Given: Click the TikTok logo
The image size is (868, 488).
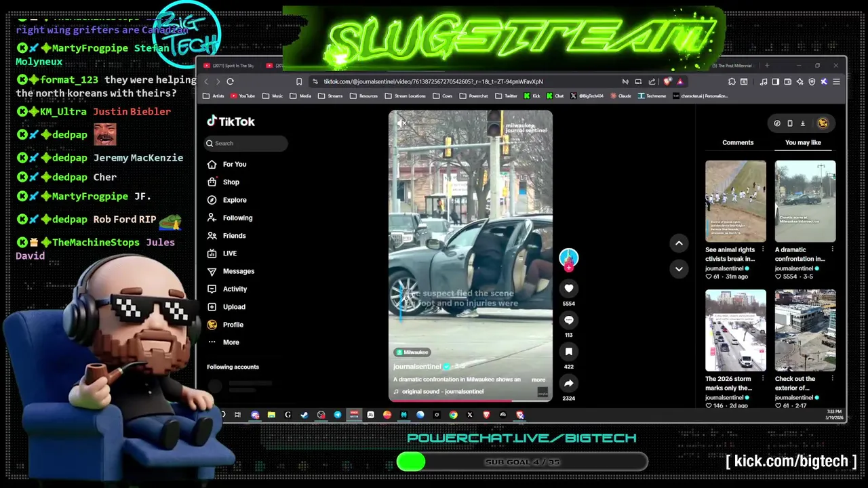Looking at the screenshot, I should [231, 121].
